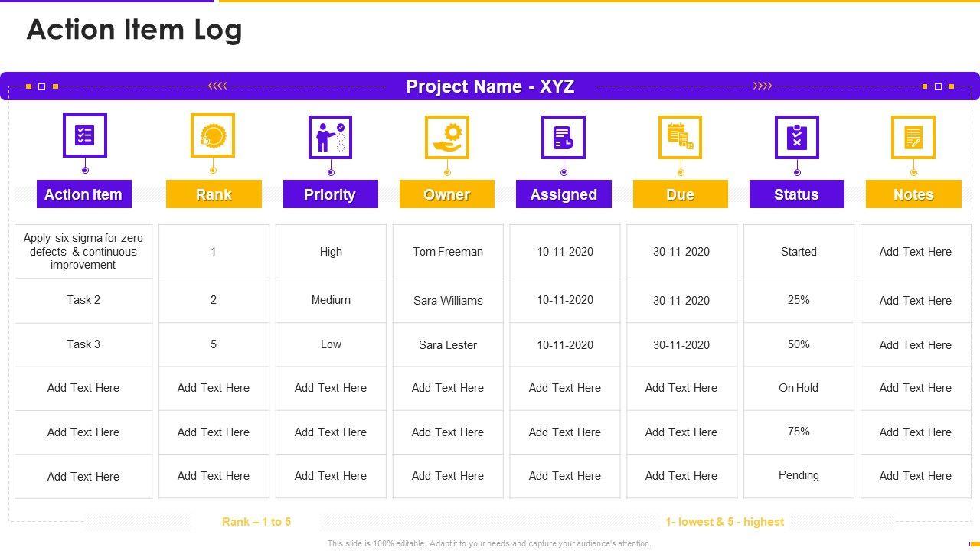Click the assigned date in Sara Williams' row
The width and height of the screenshot is (980, 551).
(x=565, y=300)
